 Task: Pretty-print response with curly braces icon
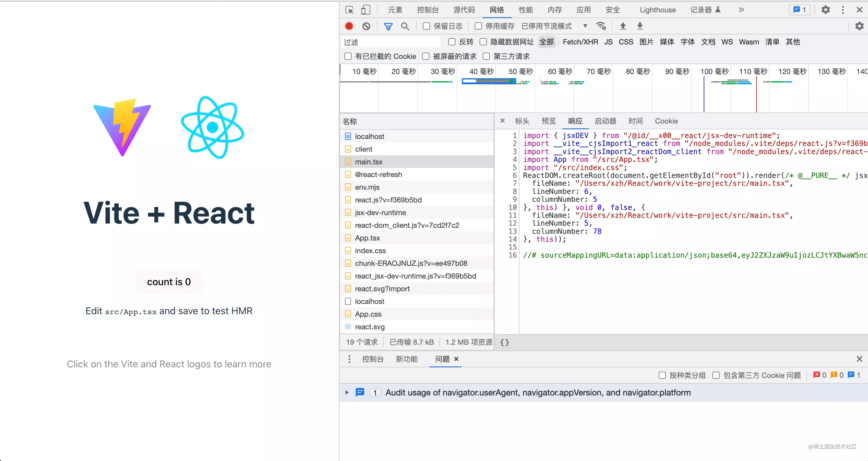tap(504, 342)
